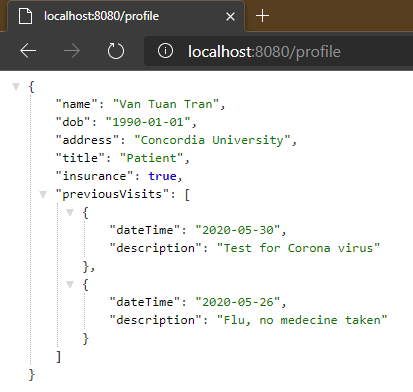Click the "Test for Corona virus" description

298,248
